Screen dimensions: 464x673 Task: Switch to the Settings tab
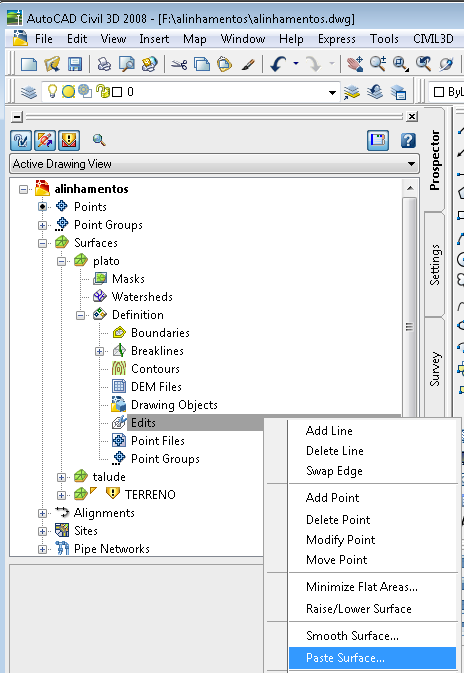(x=434, y=265)
